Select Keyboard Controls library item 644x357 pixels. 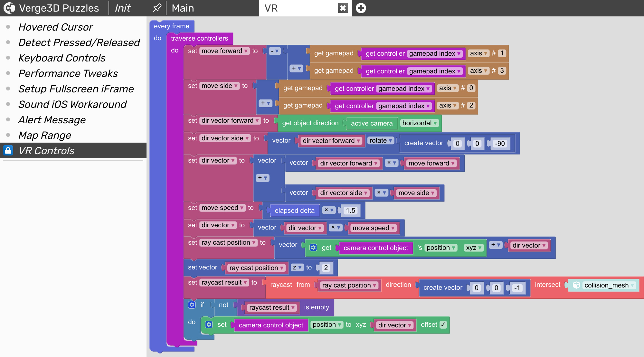pos(62,58)
